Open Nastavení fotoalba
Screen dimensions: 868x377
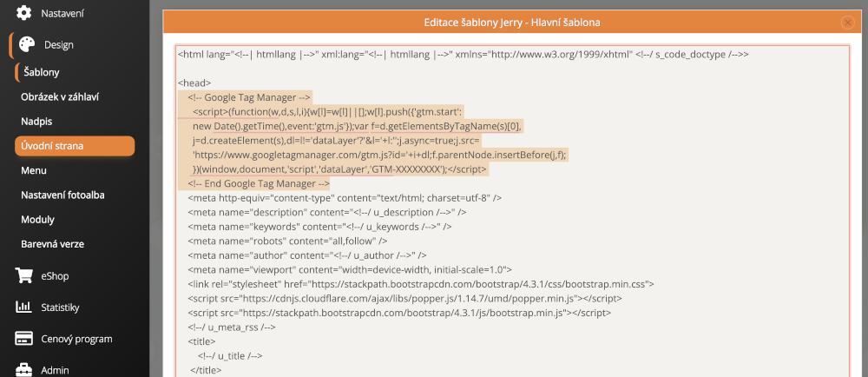coord(74,195)
